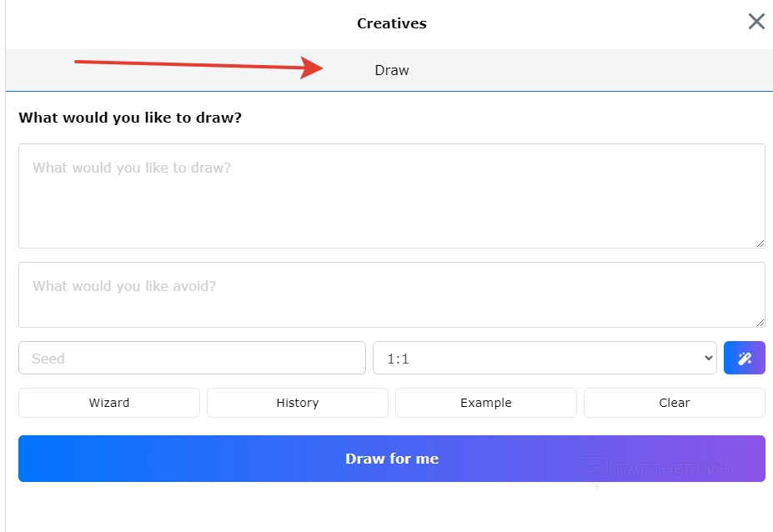The height and width of the screenshot is (532, 773).
Task: Grab the avoid textarea resize handle
Action: pyautogui.click(x=760, y=322)
